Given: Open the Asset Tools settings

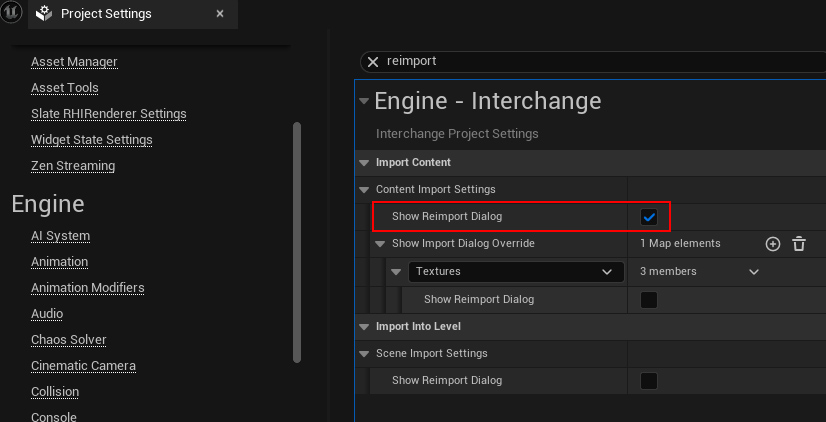Looking at the screenshot, I should pos(65,88).
